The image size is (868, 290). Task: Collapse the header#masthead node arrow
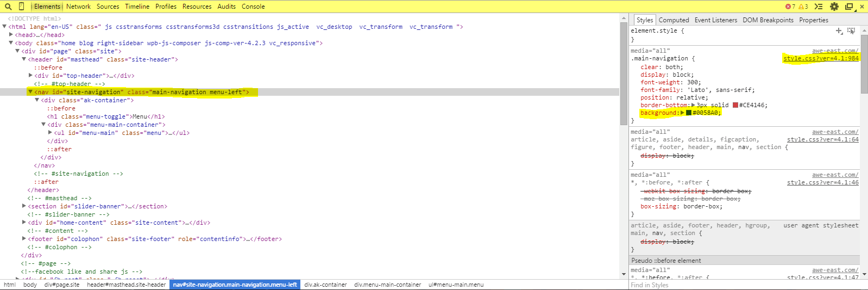24,59
